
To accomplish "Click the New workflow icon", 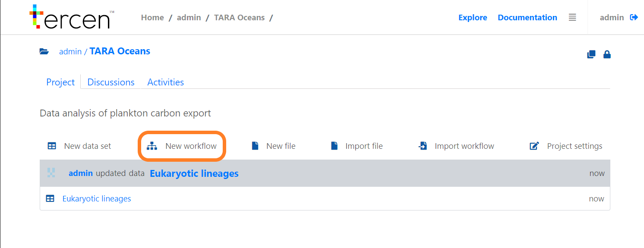I will click(x=152, y=146).
